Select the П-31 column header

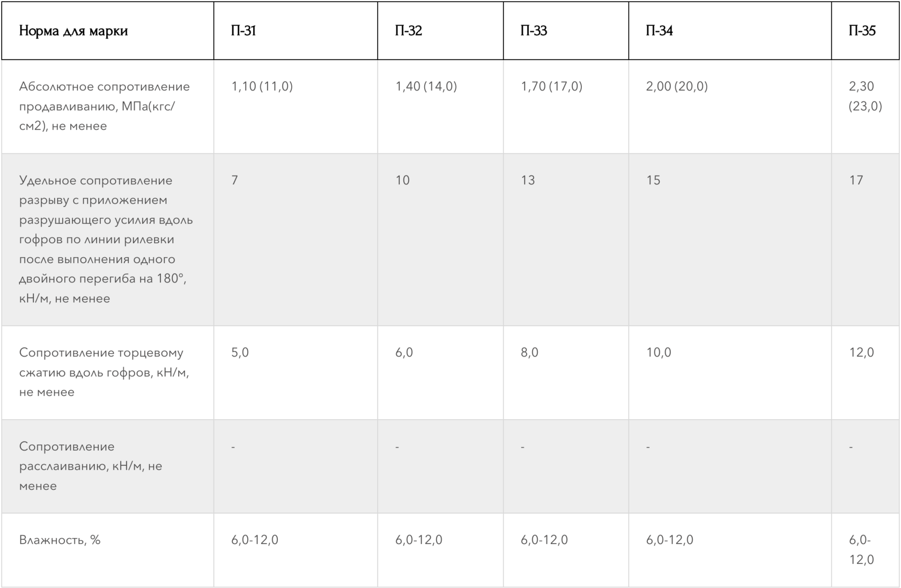click(x=243, y=31)
